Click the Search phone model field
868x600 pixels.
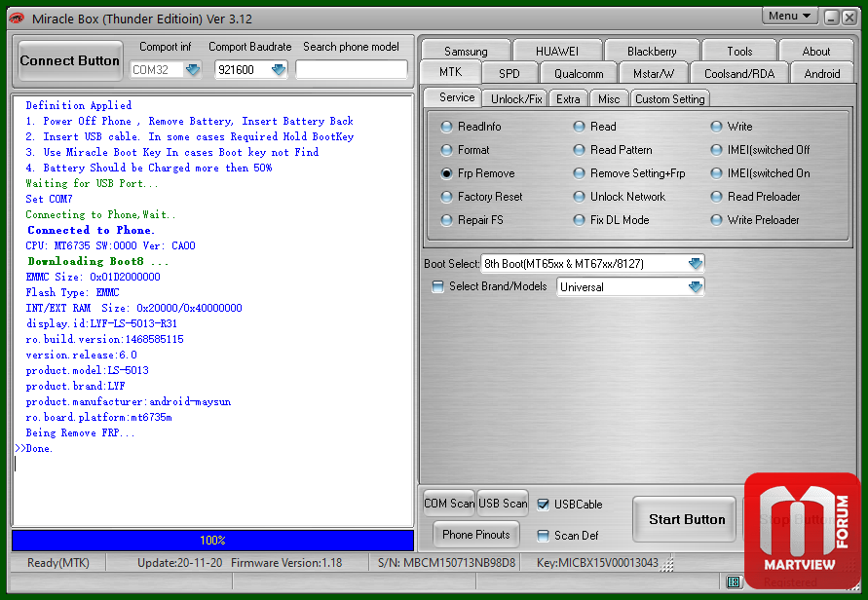point(352,70)
